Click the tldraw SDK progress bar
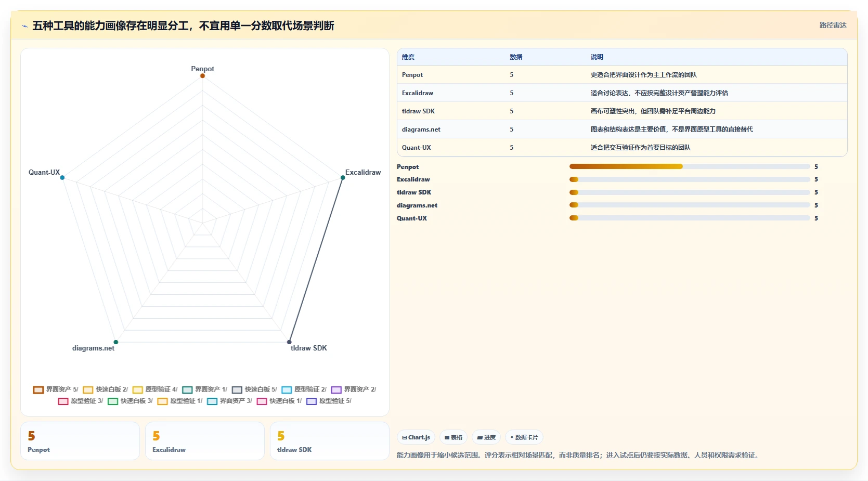Image resolution: width=868 pixels, height=481 pixels. (690, 192)
